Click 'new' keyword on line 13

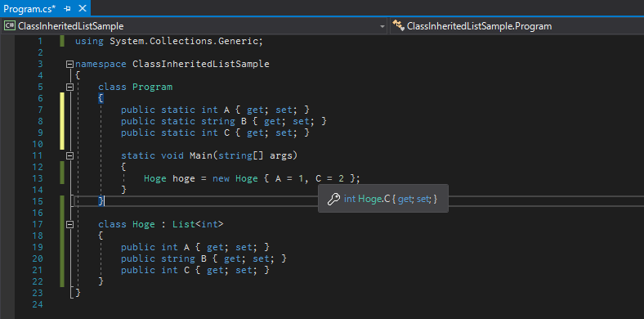[x=221, y=179]
